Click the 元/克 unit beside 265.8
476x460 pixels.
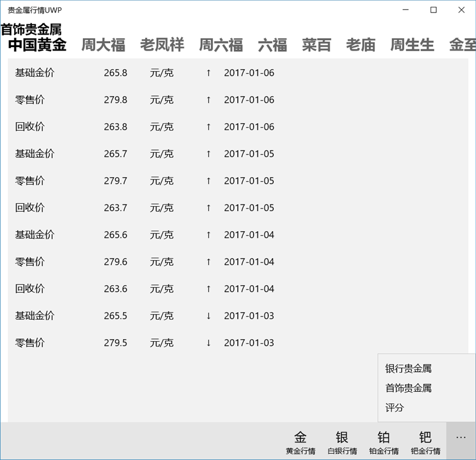pos(162,73)
